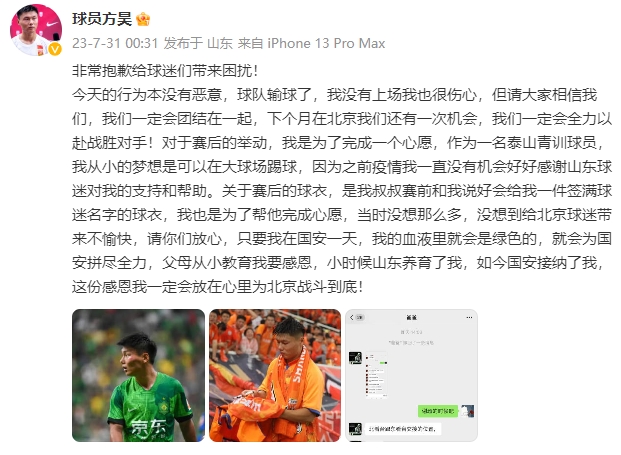
Task: Open the profile avatar of 球员方昊
Action: pyautogui.click(x=36, y=29)
